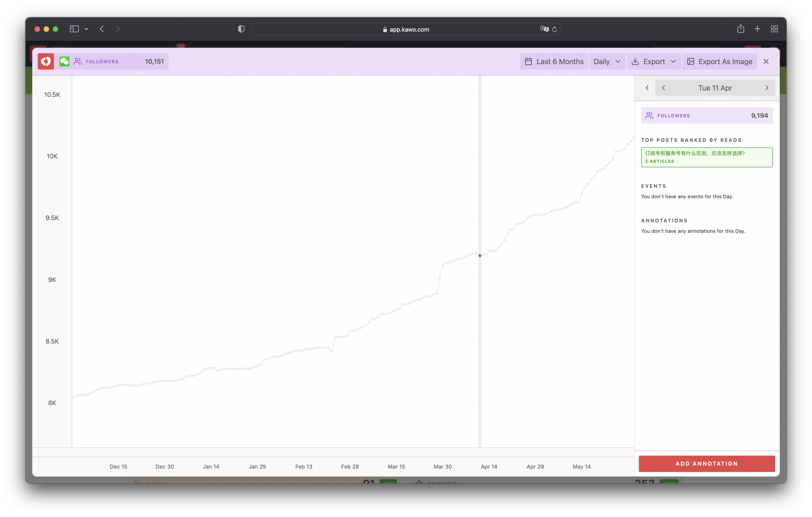Expand the Export options dropdown
The image size is (812, 517).
pos(674,61)
